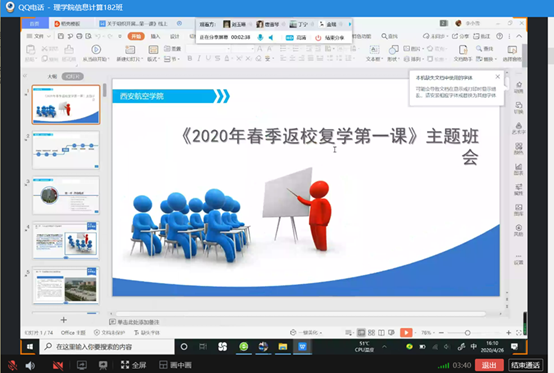The image size is (554, 373).
Task: Click the 文本框 text box icon
Action: pyautogui.click(x=374, y=49)
